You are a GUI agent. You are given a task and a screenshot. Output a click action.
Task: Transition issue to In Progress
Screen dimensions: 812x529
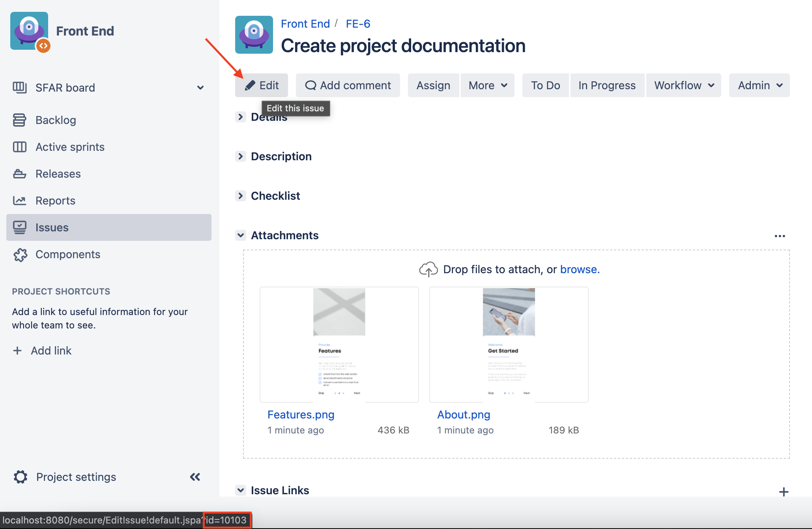[x=607, y=85]
